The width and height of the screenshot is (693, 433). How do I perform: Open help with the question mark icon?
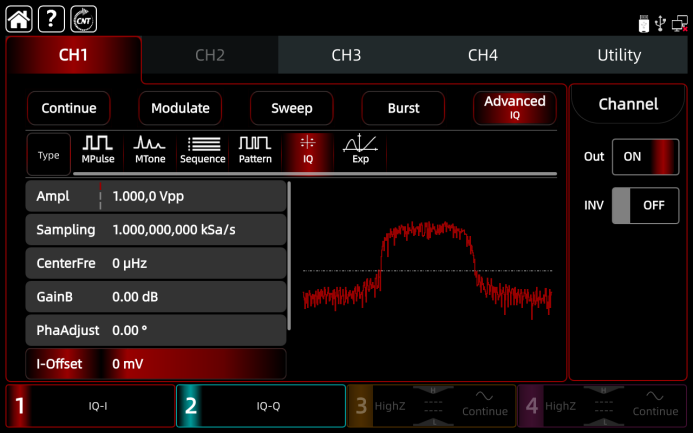(51, 17)
